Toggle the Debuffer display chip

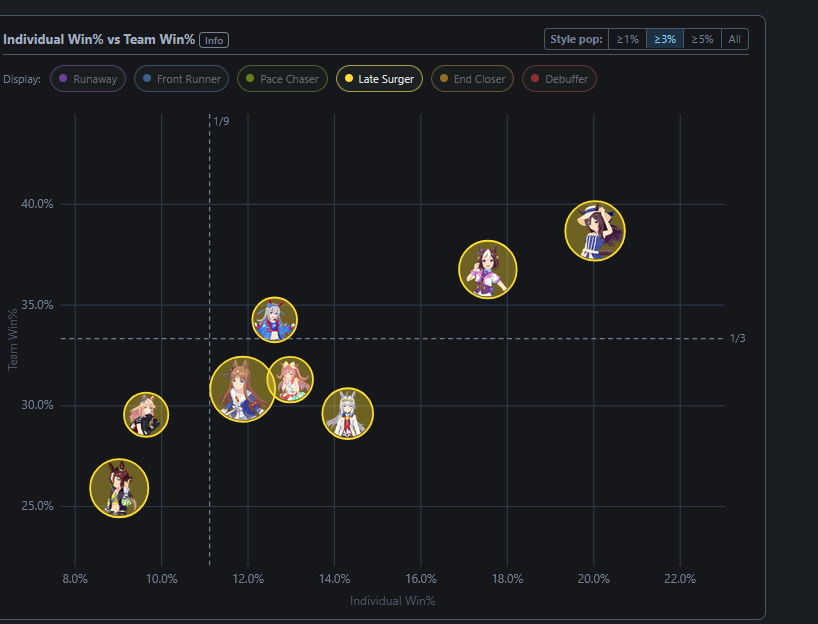coord(559,79)
